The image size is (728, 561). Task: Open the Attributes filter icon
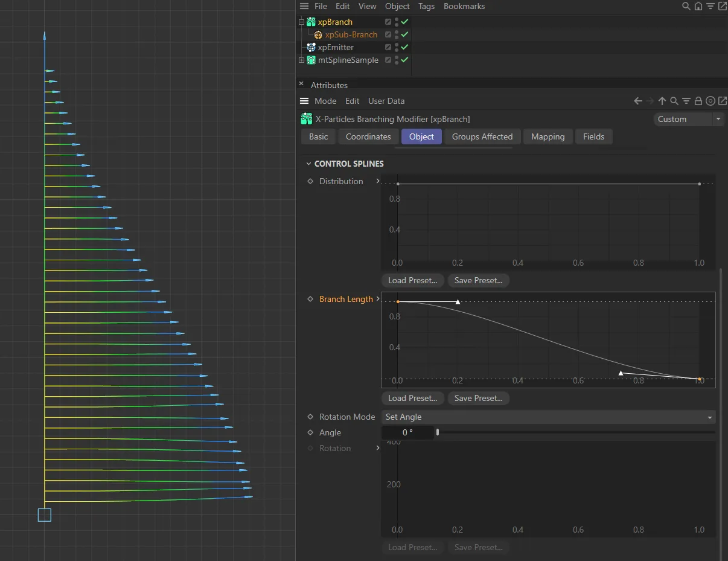click(x=686, y=101)
